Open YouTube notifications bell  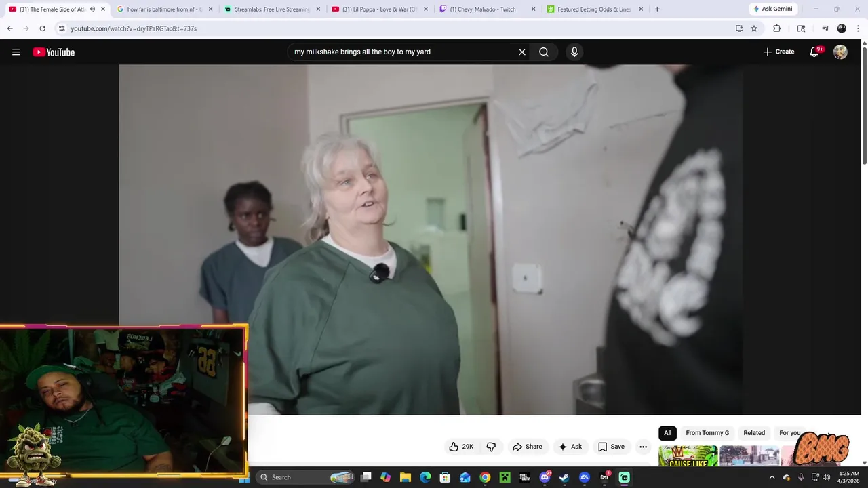815,52
